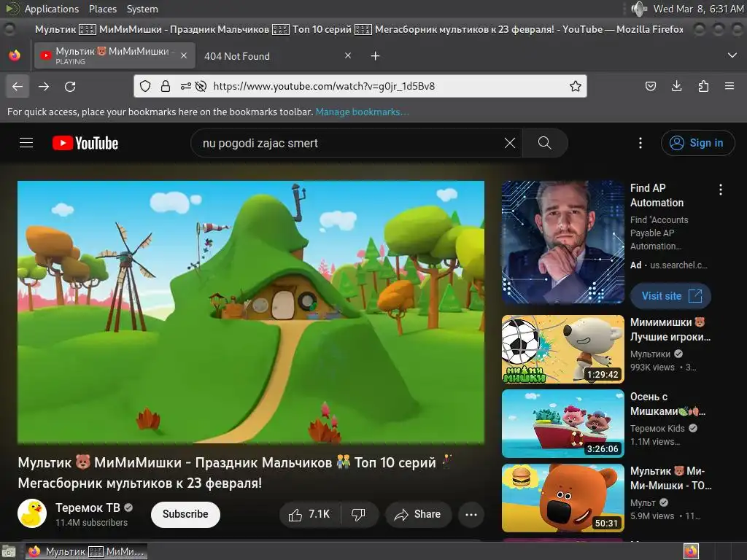Open the Firefox downloads panel
The height and width of the screenshot is (560, 747).
676,86
